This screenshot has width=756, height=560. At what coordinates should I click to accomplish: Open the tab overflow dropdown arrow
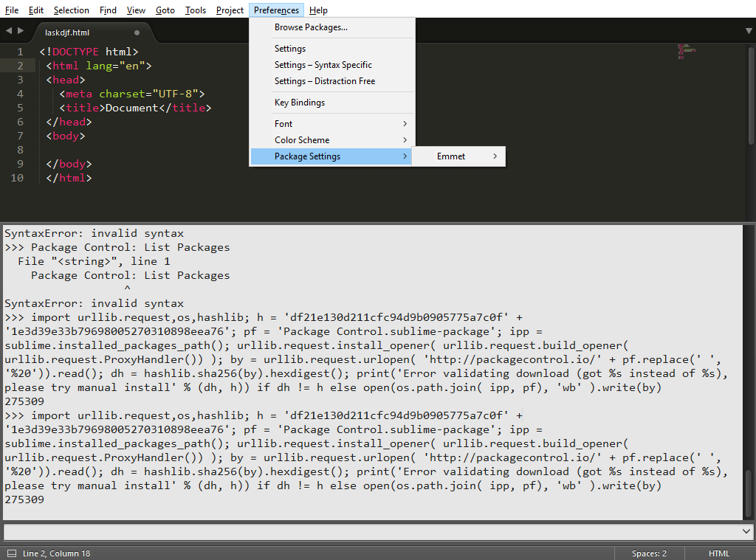[748, 30]
